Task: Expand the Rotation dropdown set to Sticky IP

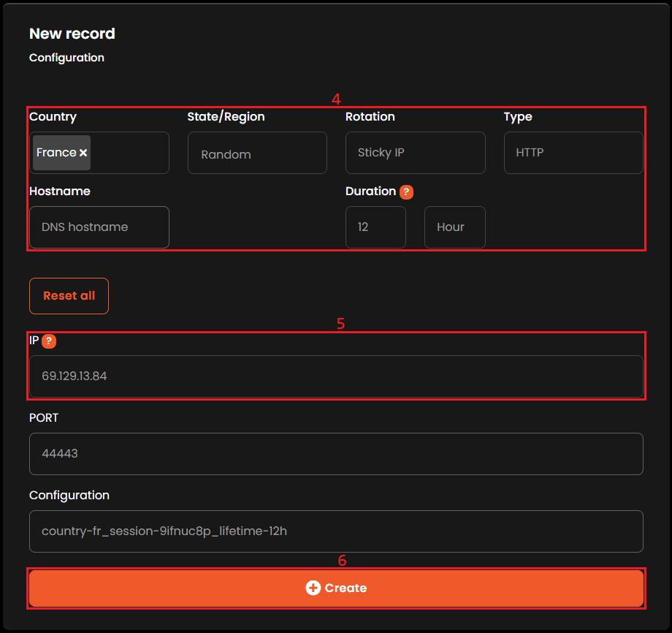Action: pyautogui.click(x=415, y=153)
